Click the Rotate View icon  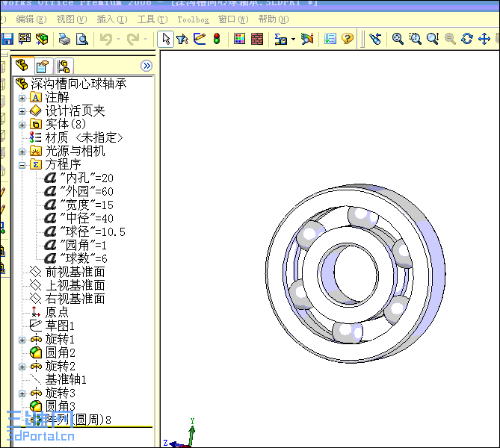click(467, 39)
